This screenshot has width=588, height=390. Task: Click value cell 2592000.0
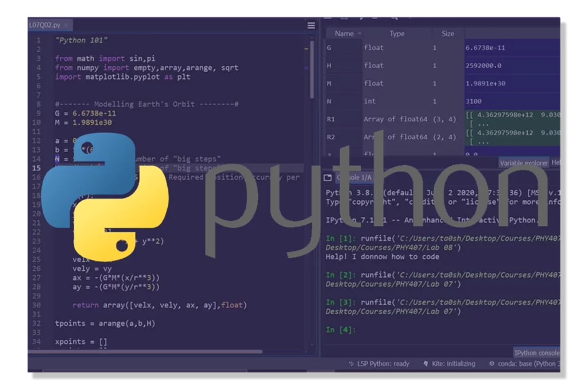pyautogui.click(x=512, y=66)
